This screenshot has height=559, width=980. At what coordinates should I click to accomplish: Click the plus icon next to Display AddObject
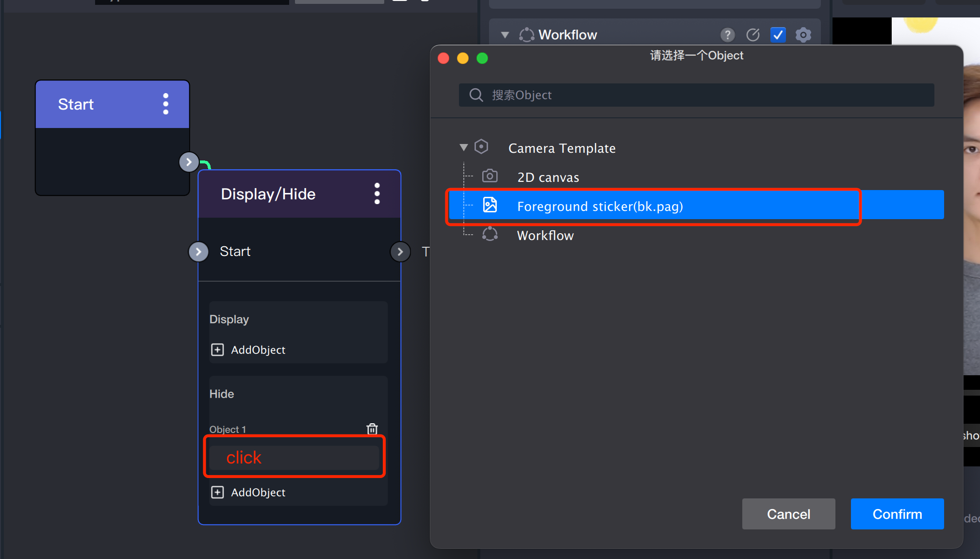[217, 350]
